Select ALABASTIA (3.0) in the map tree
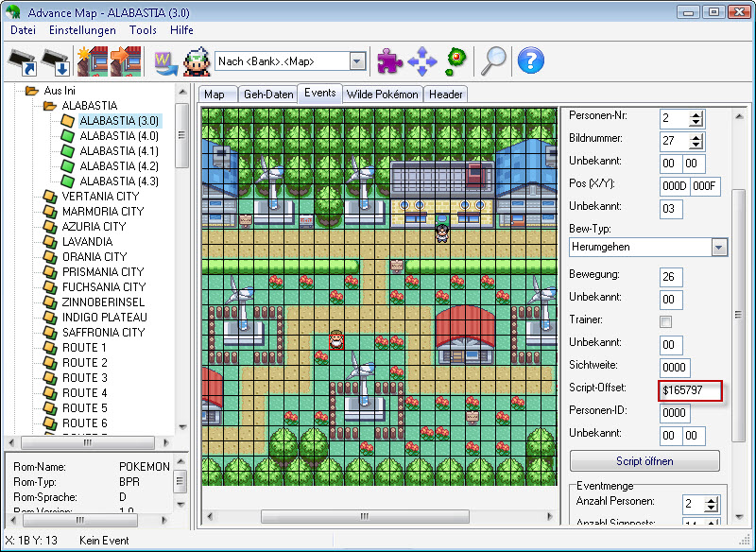 (119, 121)
